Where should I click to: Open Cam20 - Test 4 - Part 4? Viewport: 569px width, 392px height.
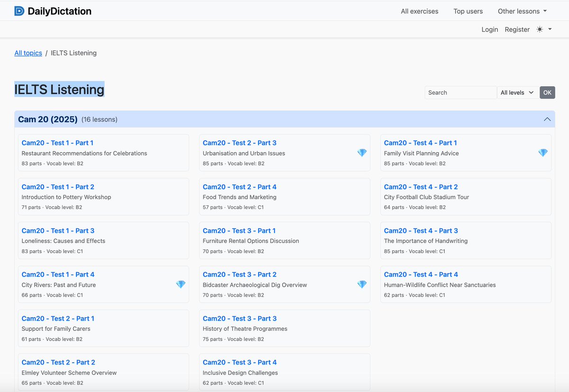click(x=421, y=274)
